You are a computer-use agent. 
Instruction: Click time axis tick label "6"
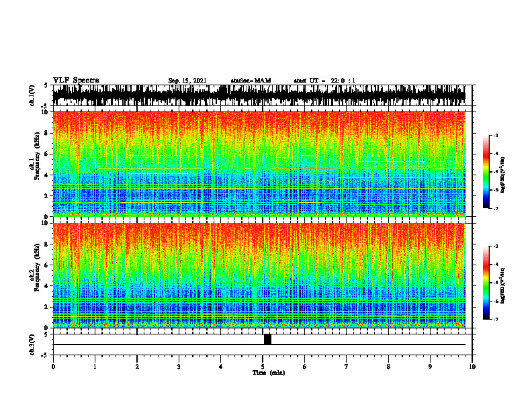305,367
